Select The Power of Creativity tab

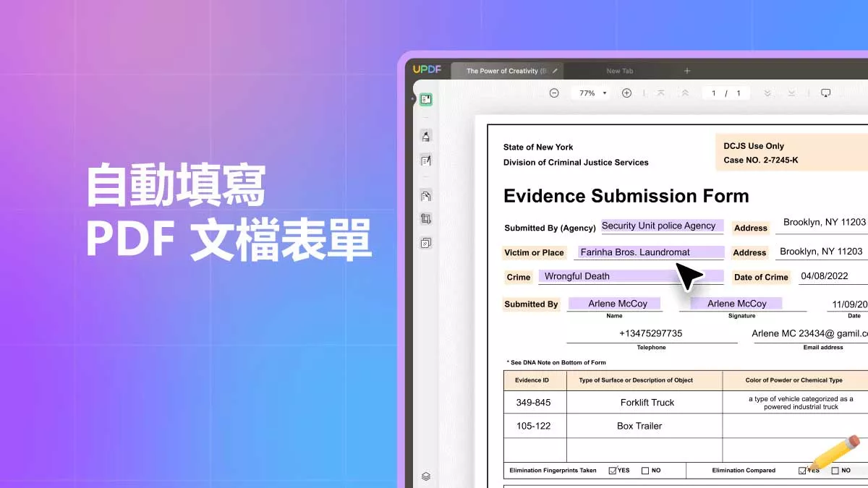click(x=505, y=70)
